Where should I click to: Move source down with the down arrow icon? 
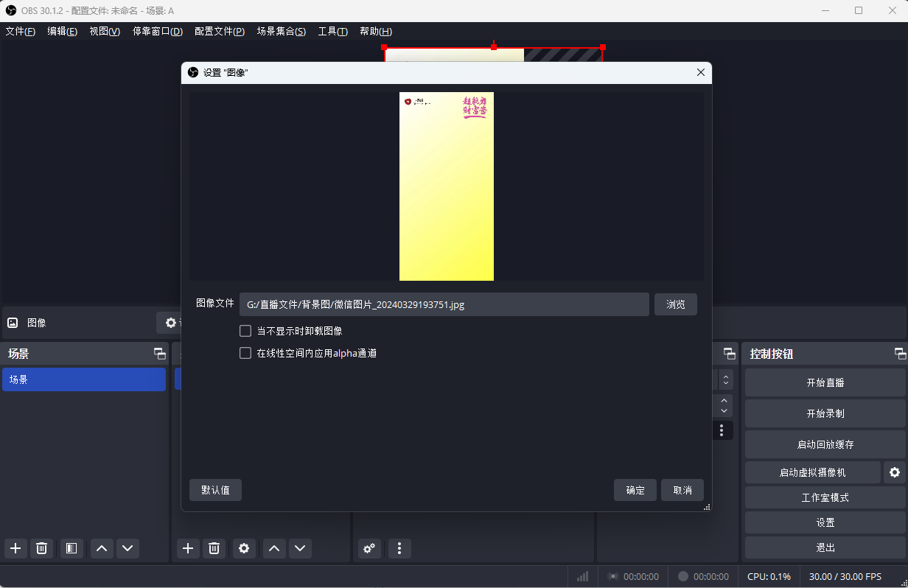[300, 548]
